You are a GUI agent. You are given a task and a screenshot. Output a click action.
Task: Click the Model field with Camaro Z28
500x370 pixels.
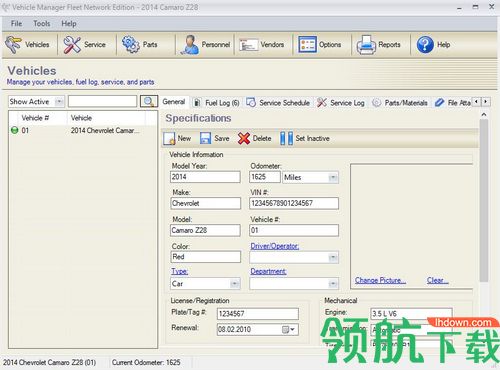coord(205,230)
